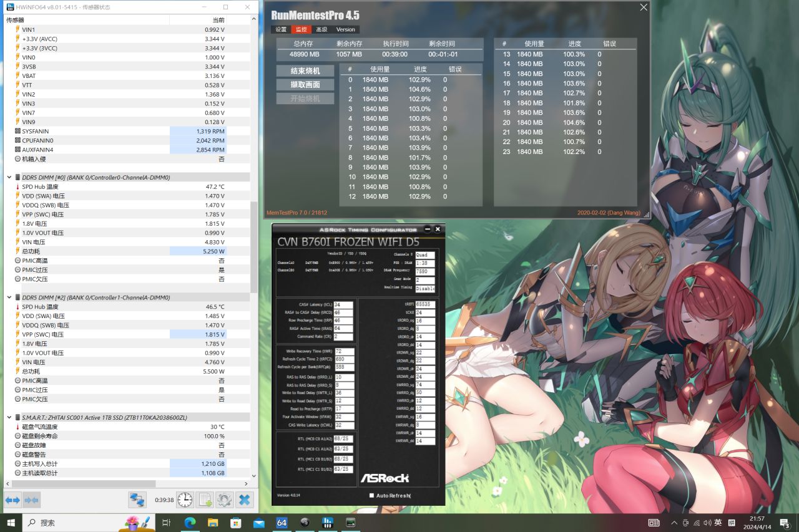Click HWiNFO collapse-columns inward arrows icon
This screenshot has height=532, width=799.
coord(31,500)
